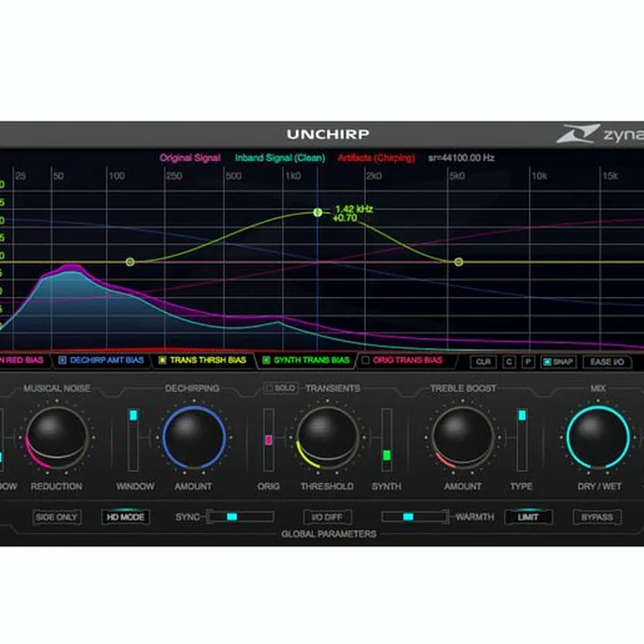Click the 'Artifacts (Chirping)' legend label
The image size is (644, 644).
click(377, 157)
